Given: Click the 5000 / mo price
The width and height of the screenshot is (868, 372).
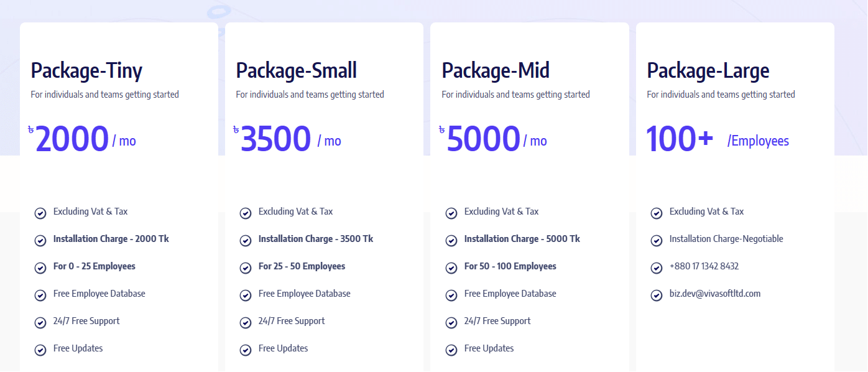Looking at the screenshot, I should [x=497, y=139].
